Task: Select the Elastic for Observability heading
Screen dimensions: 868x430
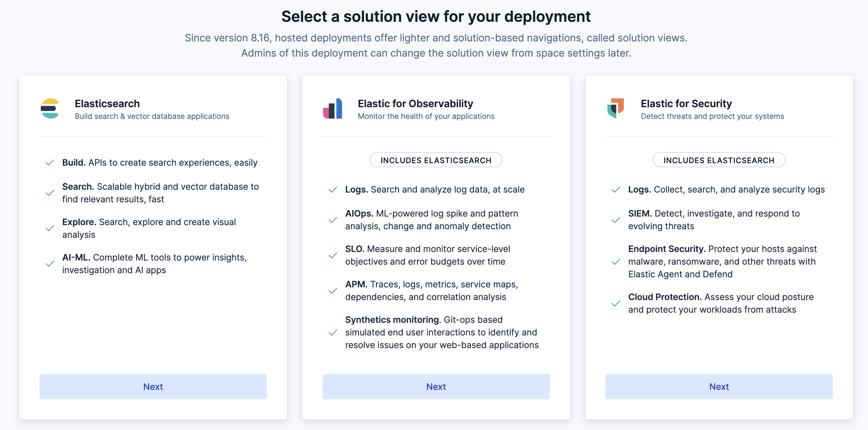Action: click(x=415, y=103)
